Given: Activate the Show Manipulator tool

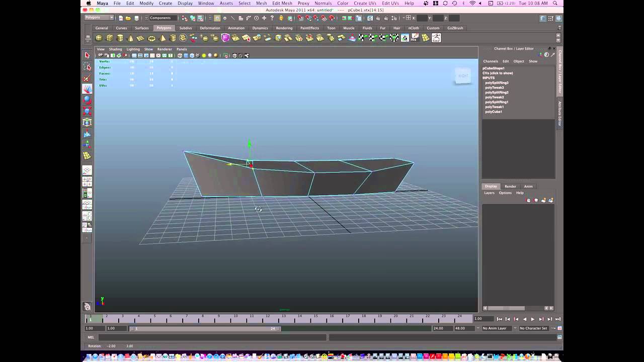Looking at the screenshot, I should (x=87, y=144).
